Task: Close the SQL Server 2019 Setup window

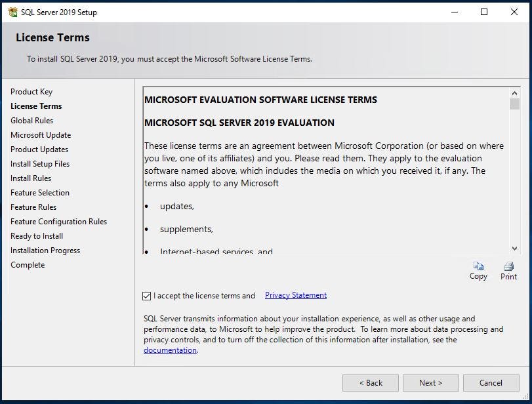Action: (x=514, y=12)
